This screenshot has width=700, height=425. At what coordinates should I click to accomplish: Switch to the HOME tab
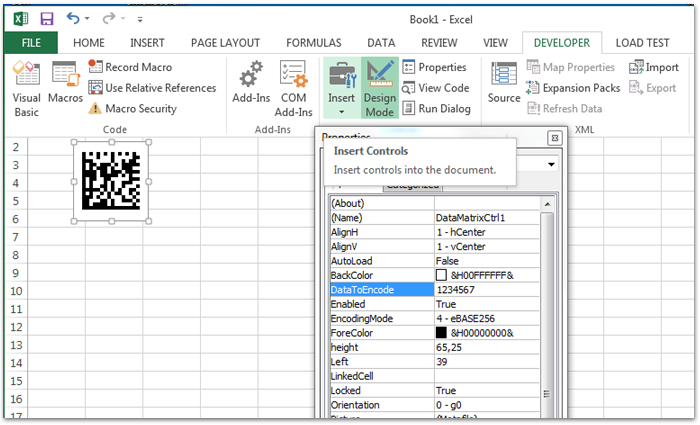(89, 43)
